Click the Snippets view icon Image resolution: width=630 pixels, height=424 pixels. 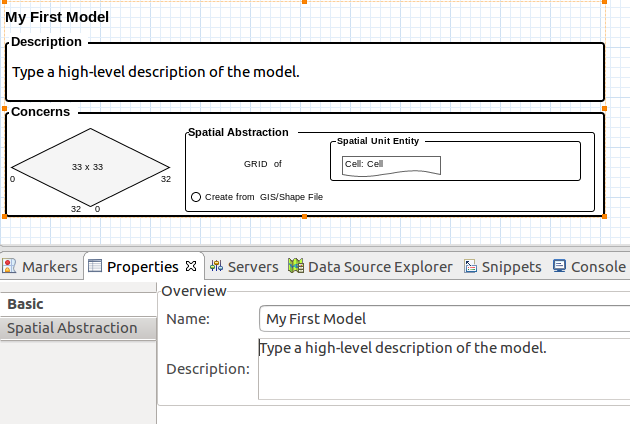[470, 266]
